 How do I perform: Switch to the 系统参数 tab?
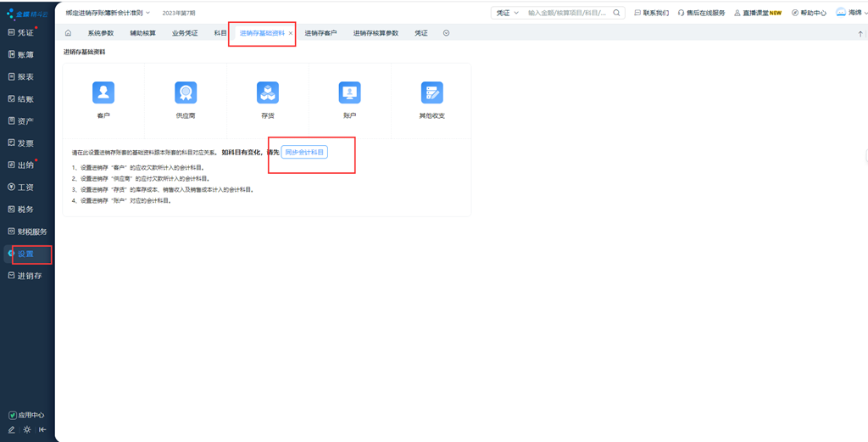pos(100,33)
